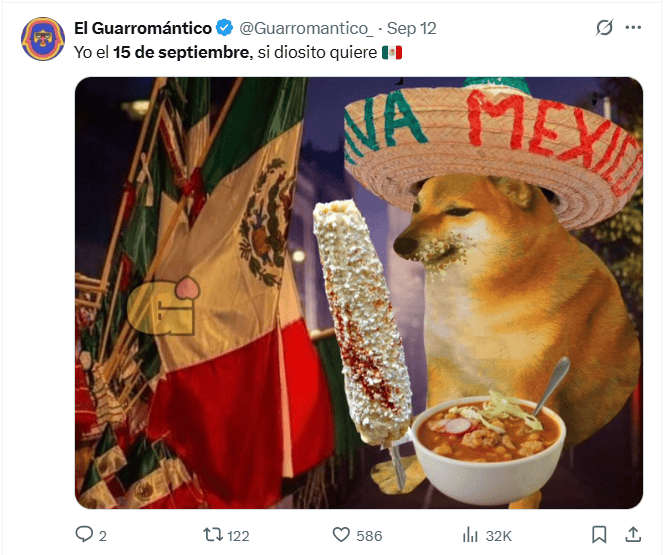
Task: Click the Grok slashed-circle icon
Action: tap(604, 28)
